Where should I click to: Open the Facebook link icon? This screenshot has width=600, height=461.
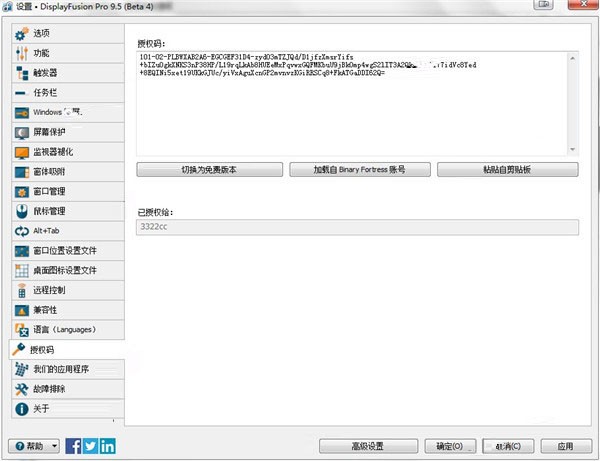click(73, 446)
